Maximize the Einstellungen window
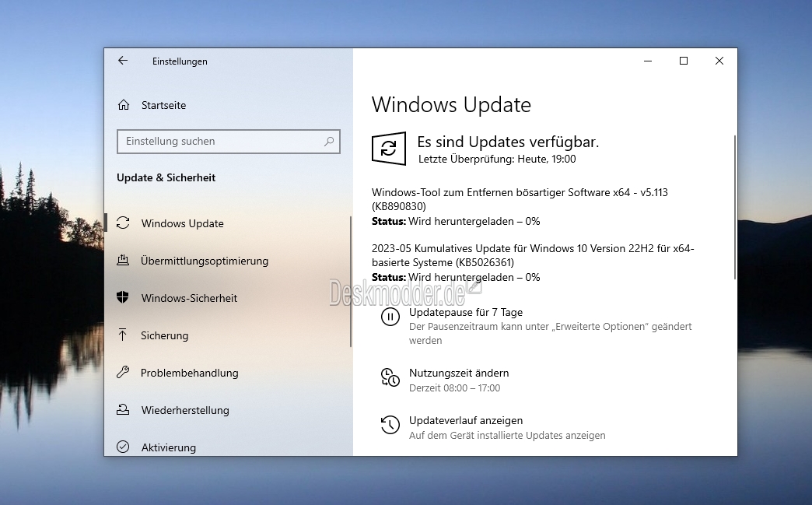This screenshot has height=505, width=812. click(684, 61)
